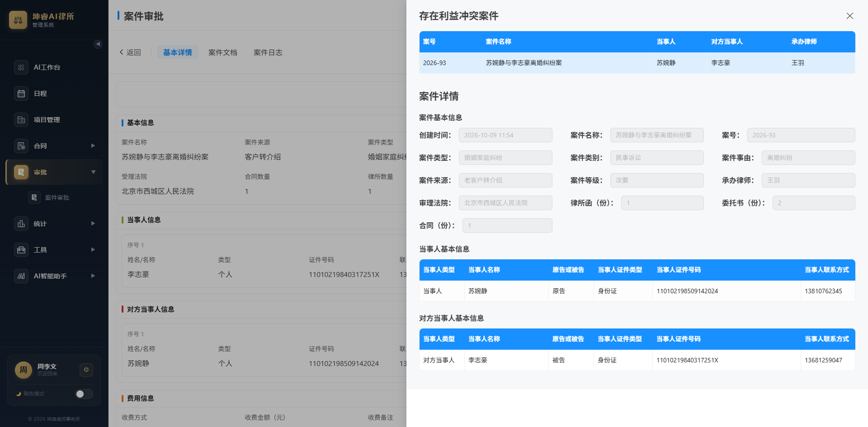Toggle the 暗色模式 dark mode switch
868x427 pixels.
[84, 394]
